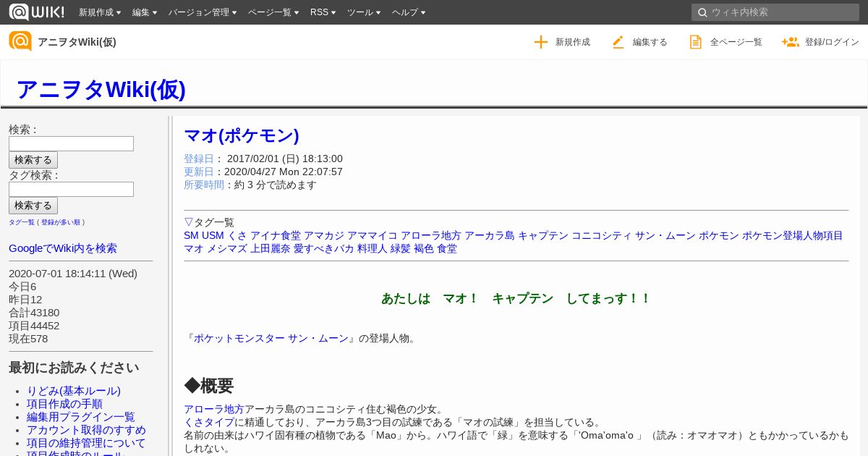Open the メシマズ tag
The height and width of the screenshot is (456, 868).
227,248
